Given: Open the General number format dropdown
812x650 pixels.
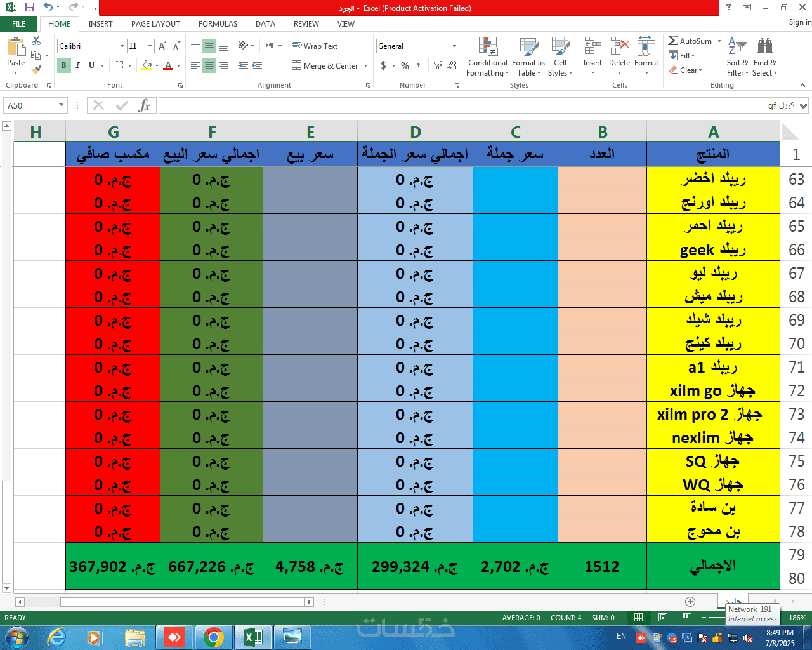Looking at the screenshot, I should point(454,46).
